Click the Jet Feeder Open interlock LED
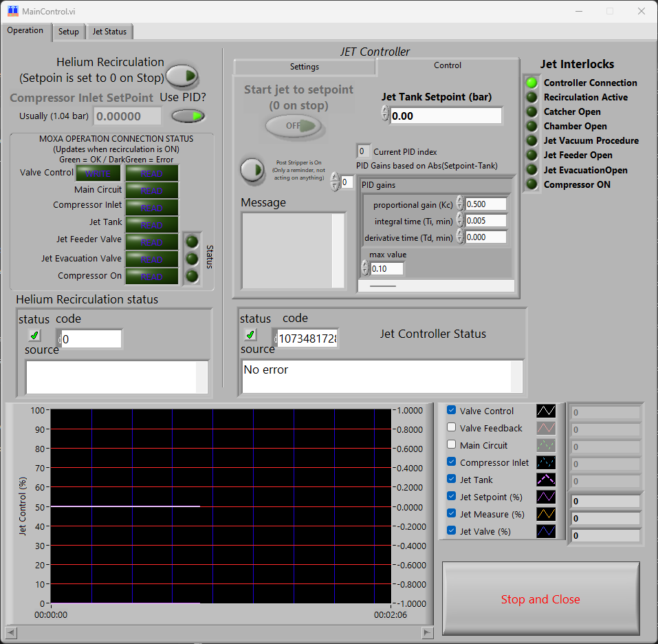Screen dimensions: 658x644 (531, 155)
